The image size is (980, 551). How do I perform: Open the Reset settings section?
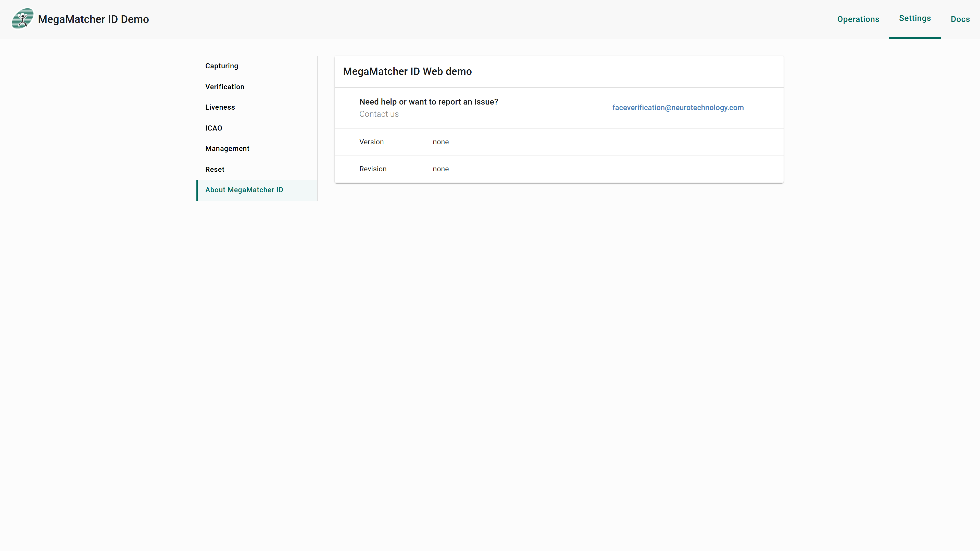click(257, 170)
